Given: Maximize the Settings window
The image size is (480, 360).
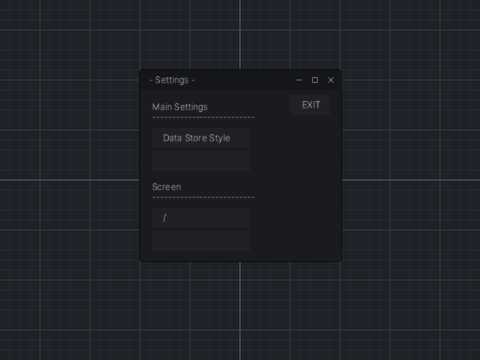Looking at the screenshot, I should point(315,80).
